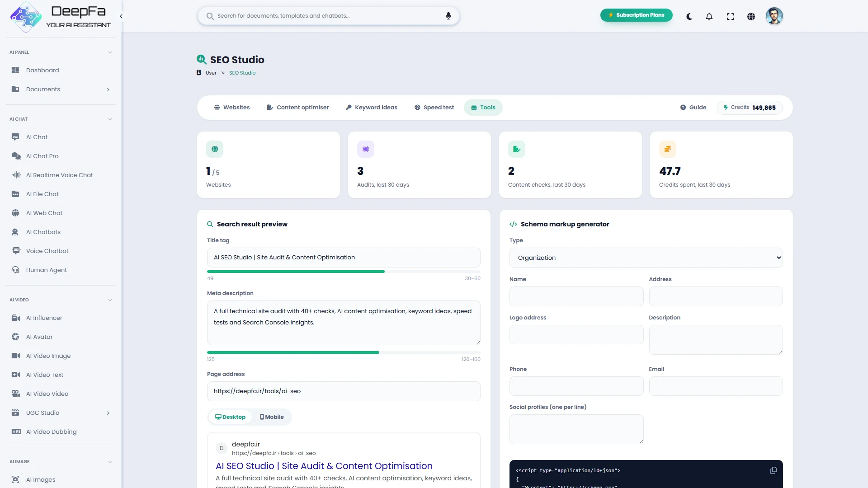Screen dimensions: 868x488
Task: Click the Subscription Plans button
Action: [636, 15]
